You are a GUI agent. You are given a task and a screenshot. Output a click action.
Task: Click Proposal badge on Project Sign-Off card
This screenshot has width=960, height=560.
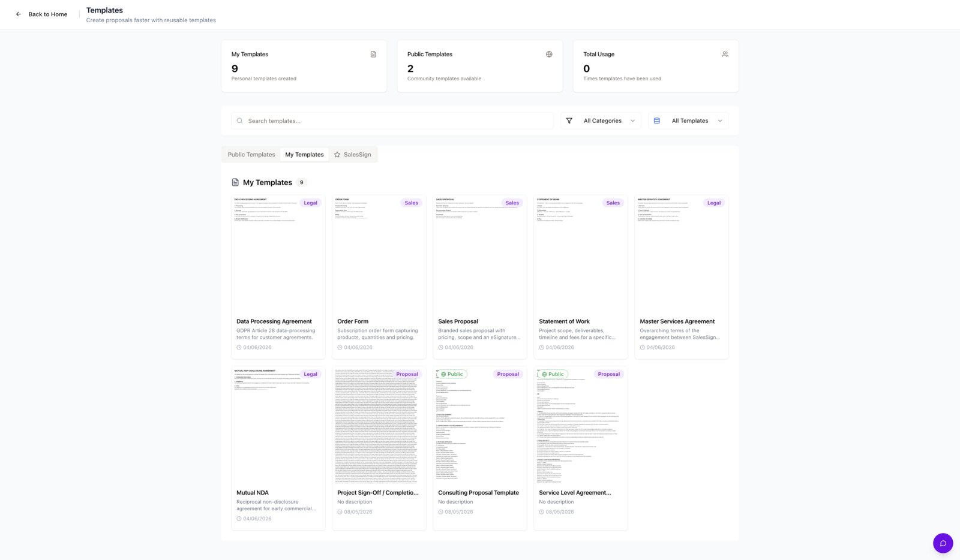(x=407, y=374)
